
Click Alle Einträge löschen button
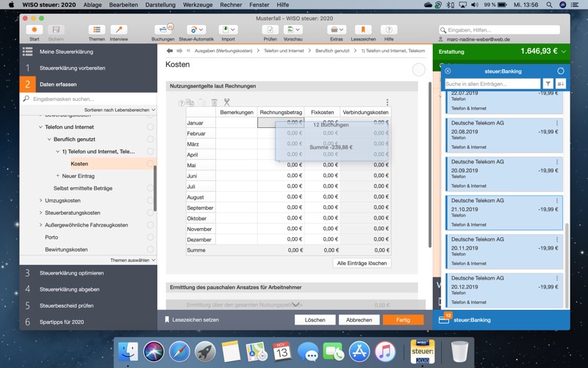362,263
